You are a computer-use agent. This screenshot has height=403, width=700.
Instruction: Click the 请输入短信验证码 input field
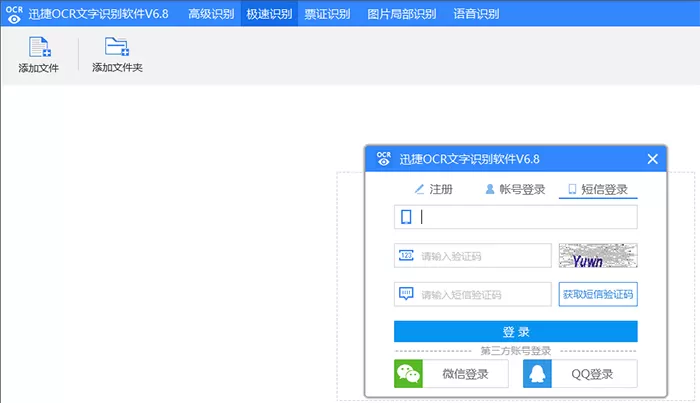coord(473,294)
